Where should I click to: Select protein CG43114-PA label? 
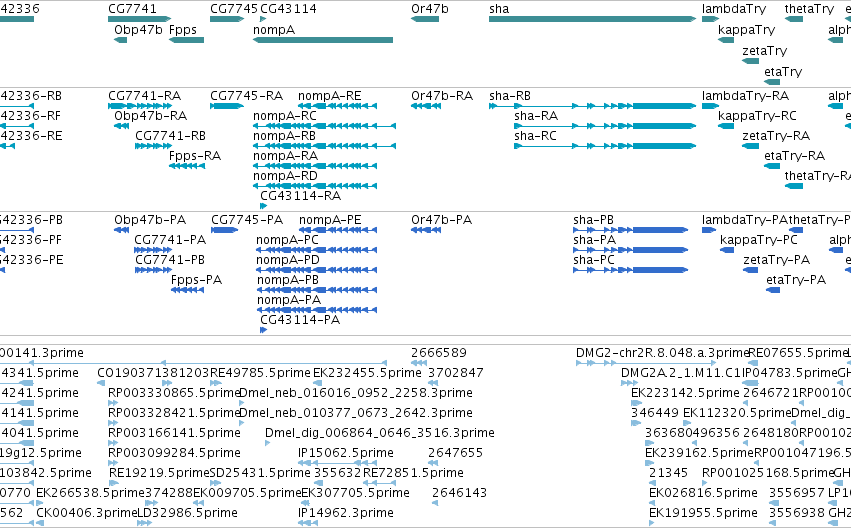click(300, 320)
